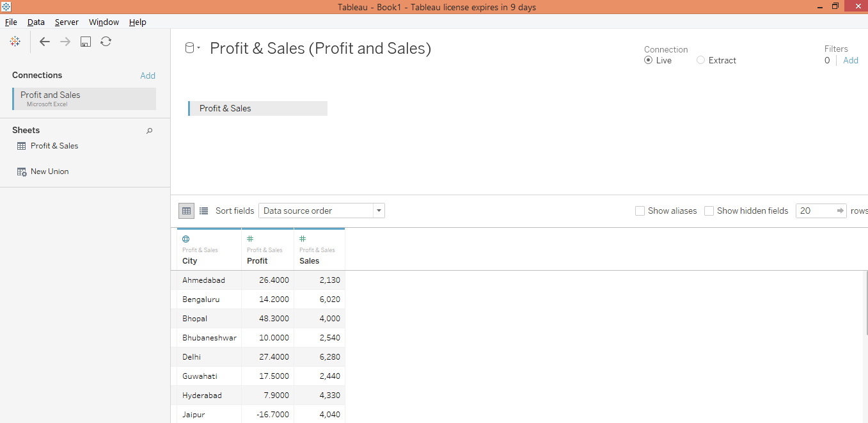Save the workbook using the save icon

tap(85, 41)
